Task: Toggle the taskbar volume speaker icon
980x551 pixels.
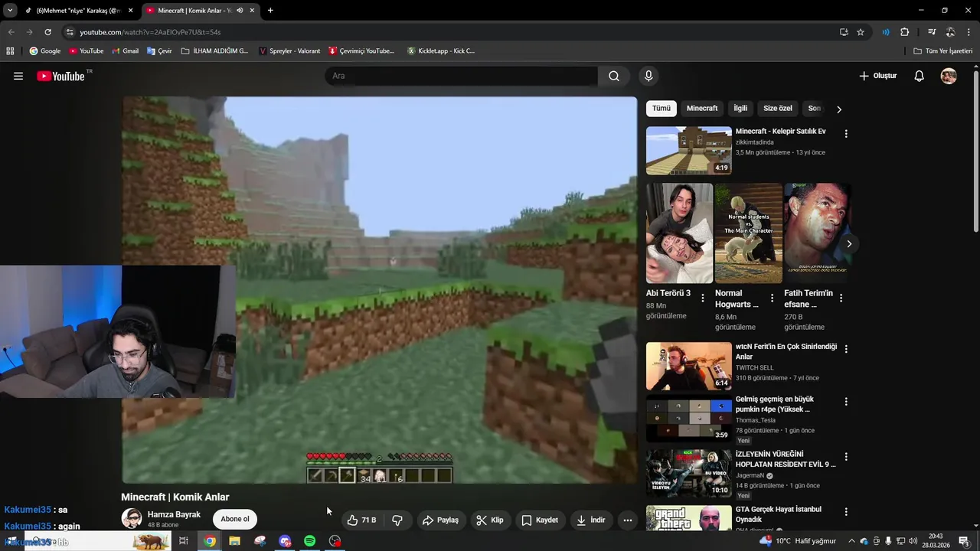Action: coord(913,541)
